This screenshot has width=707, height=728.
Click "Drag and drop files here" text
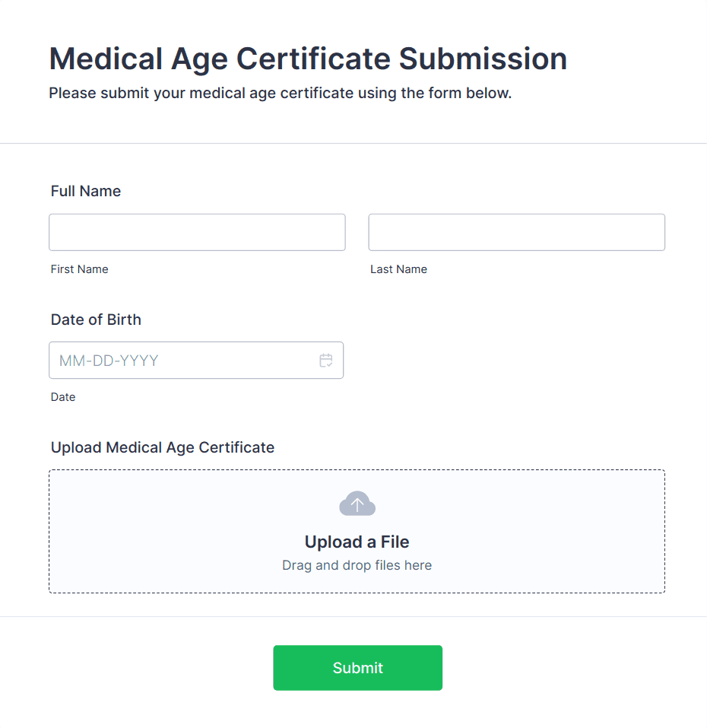coord(357,565)
